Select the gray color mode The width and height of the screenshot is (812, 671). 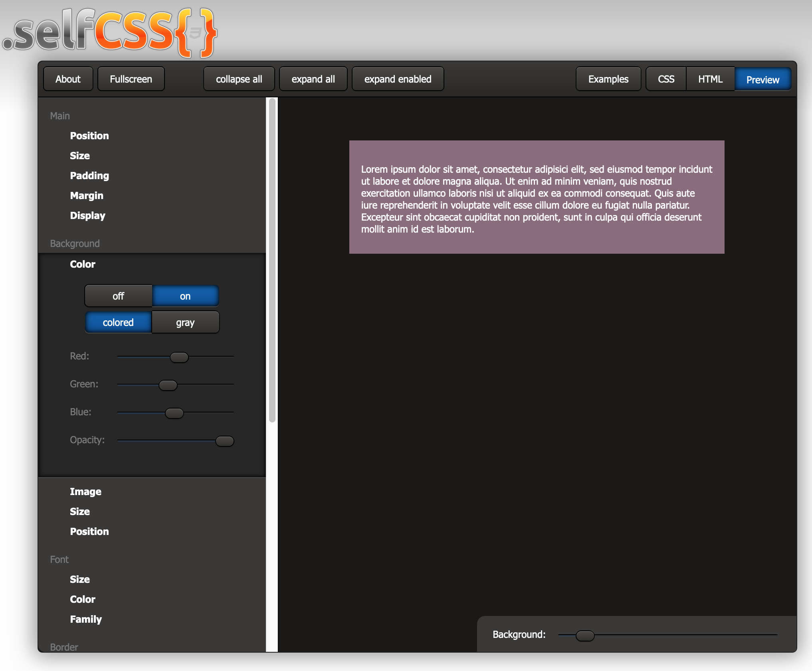point(185,322)
